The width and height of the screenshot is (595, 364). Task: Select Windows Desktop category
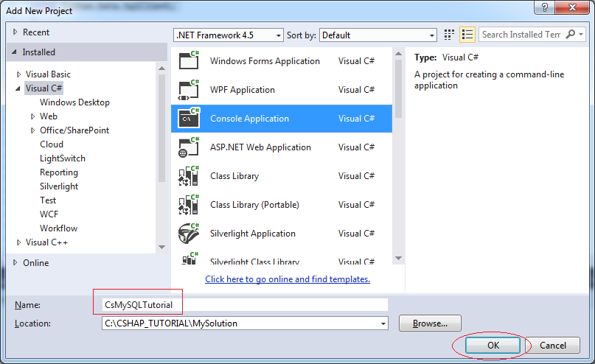(x=74, y=102)
